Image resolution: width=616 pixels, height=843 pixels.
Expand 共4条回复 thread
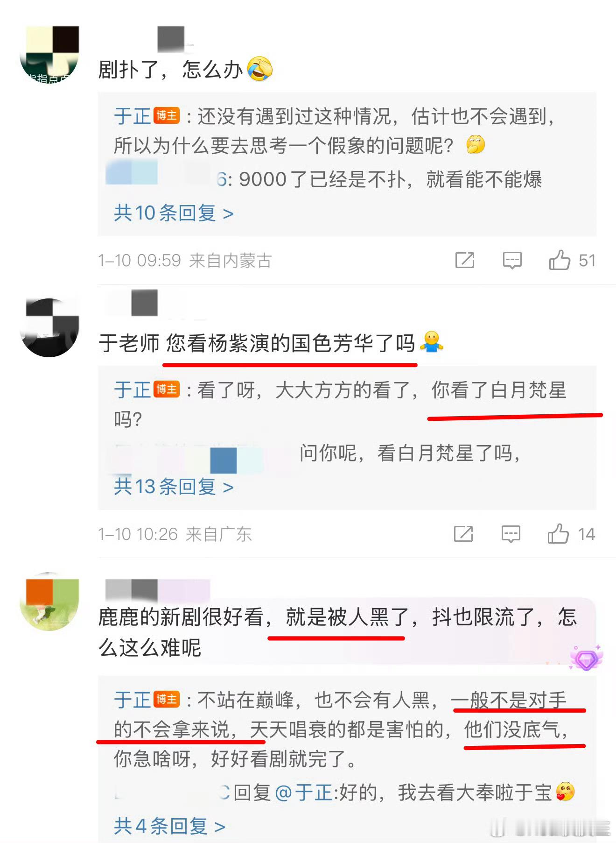[x=169, y=826]
